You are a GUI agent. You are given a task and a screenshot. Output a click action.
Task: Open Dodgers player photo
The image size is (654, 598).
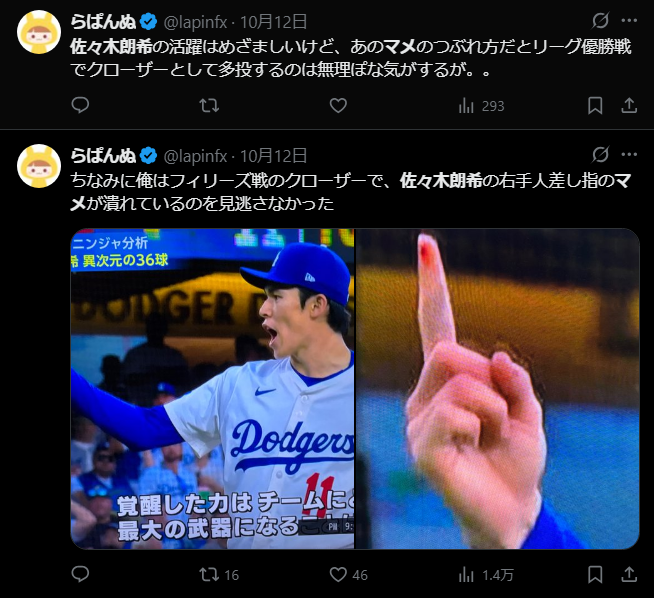(212, 389)
